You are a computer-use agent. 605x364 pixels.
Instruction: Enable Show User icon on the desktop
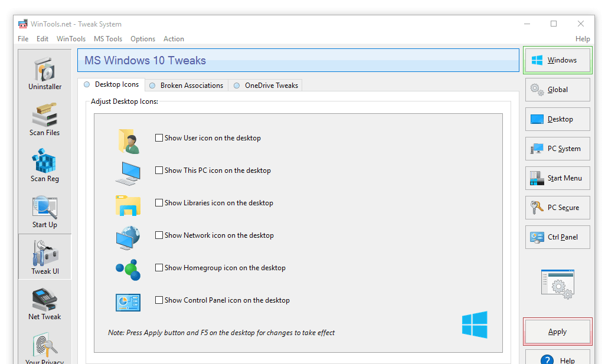pyautogui.click(x=159, y=137)
